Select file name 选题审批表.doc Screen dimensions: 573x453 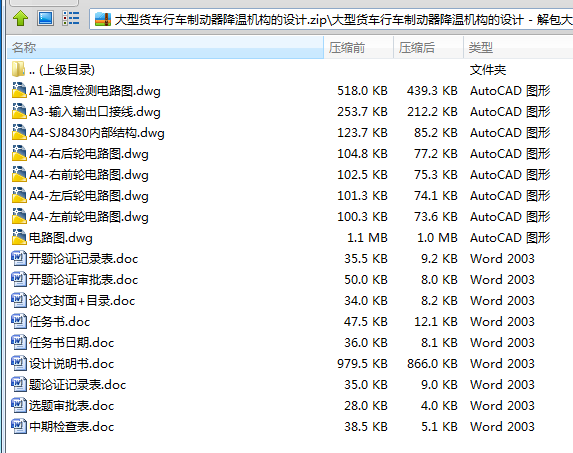72,406
